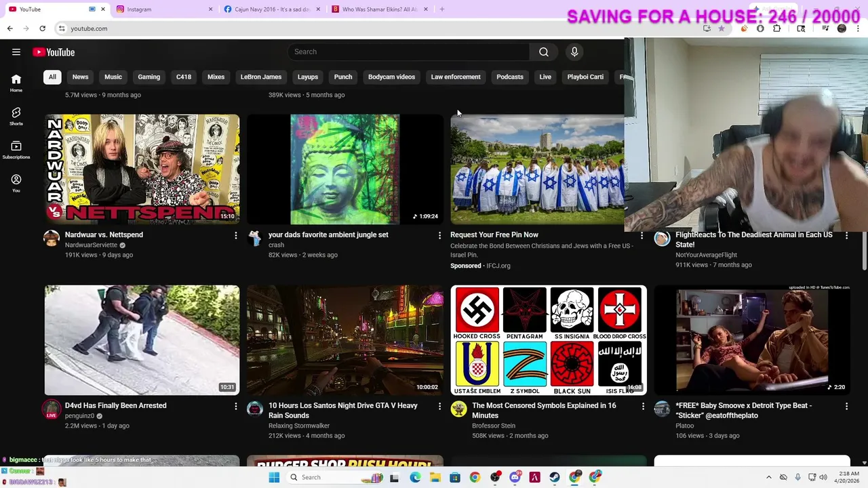This screenshot has width=868, height=488.
Task: Switch to the Cajun Navy 2016 tab
Action: [271, 9]
